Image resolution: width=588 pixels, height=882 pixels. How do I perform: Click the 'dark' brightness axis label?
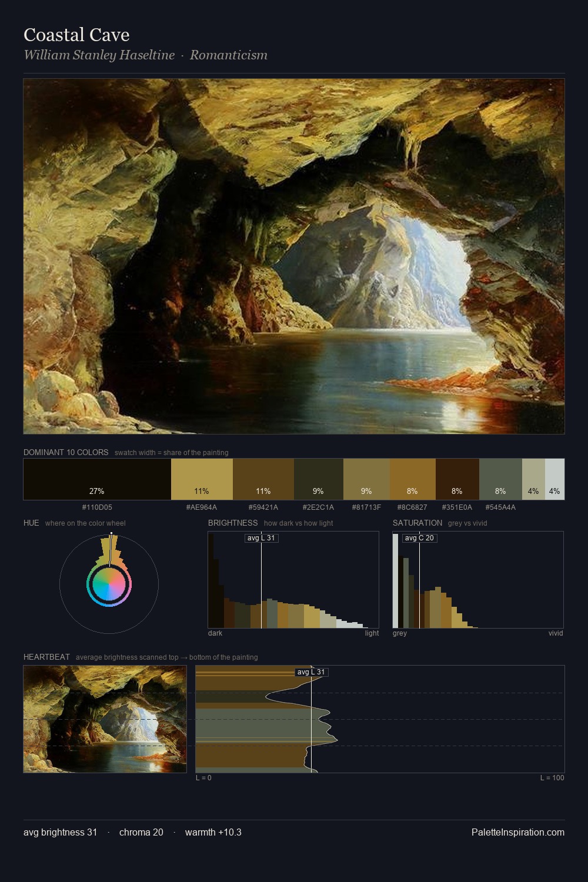215,633
